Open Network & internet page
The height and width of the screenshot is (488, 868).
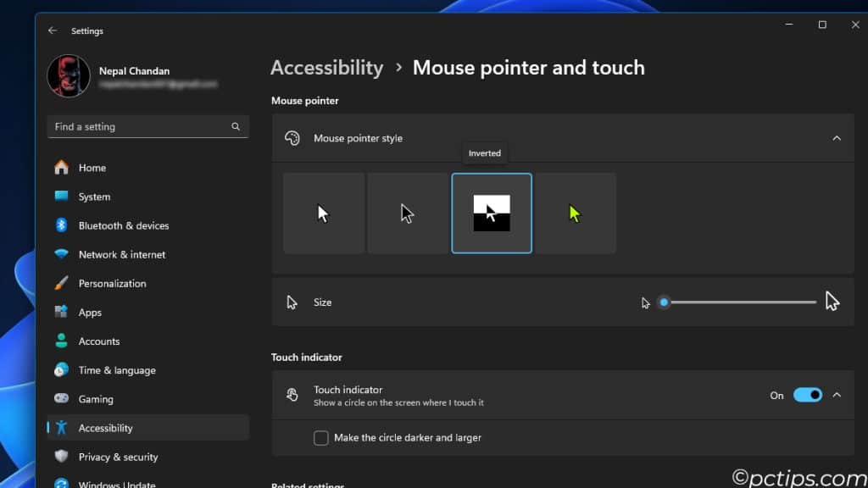click(x=121, y=254)
